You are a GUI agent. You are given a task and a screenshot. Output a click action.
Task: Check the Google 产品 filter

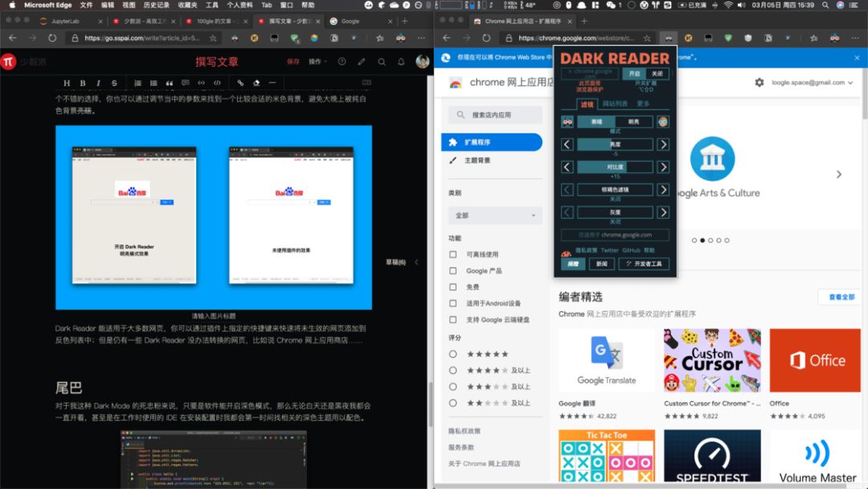[452, 271]
